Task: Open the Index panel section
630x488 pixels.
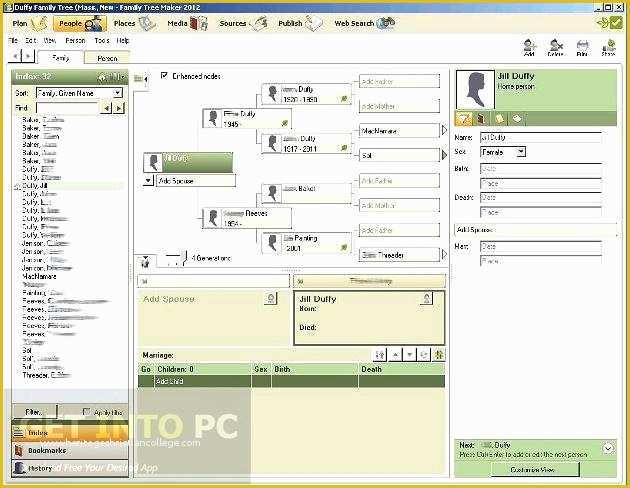Action: tap(70, 433)
